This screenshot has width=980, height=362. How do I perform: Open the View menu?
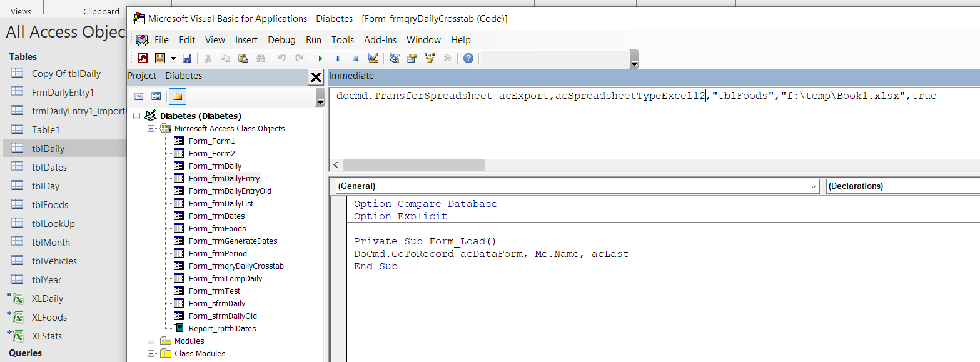(215, 39)
